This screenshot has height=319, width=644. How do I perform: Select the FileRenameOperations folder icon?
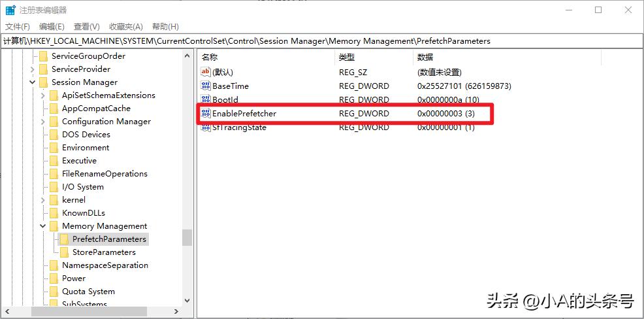pyautogui.click(x=54, y=175)
